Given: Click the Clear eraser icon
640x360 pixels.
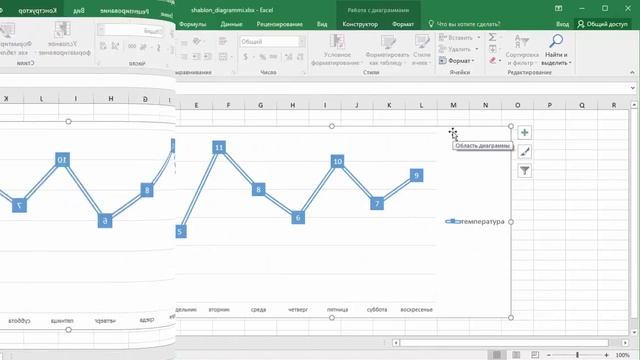Looking at the screenshot, I should (493, 60).
